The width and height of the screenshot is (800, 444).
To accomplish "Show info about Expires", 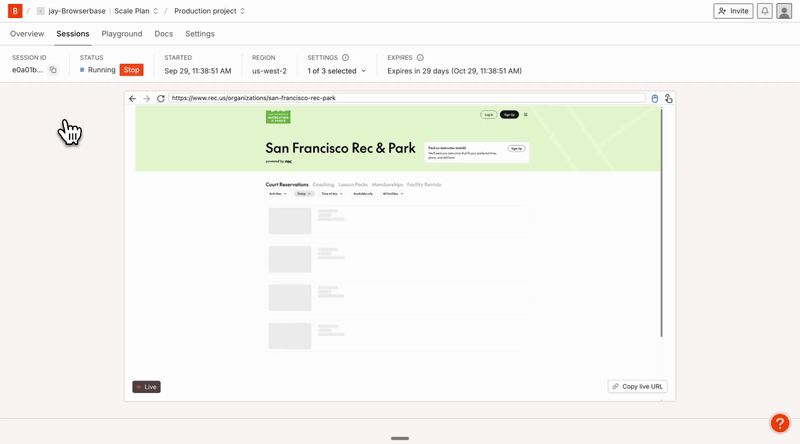I will pyautogui.click(x=420, y=58).
